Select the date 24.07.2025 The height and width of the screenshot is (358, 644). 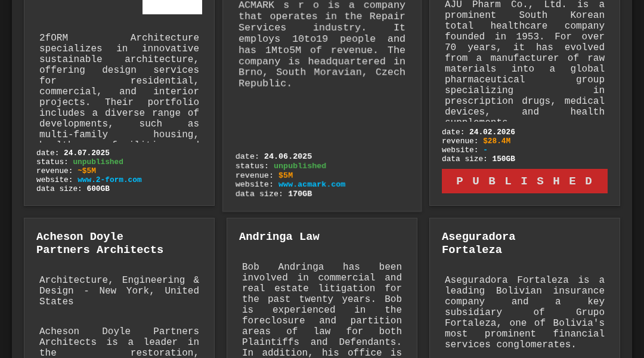pyautogui.click(x=86, y=153)
